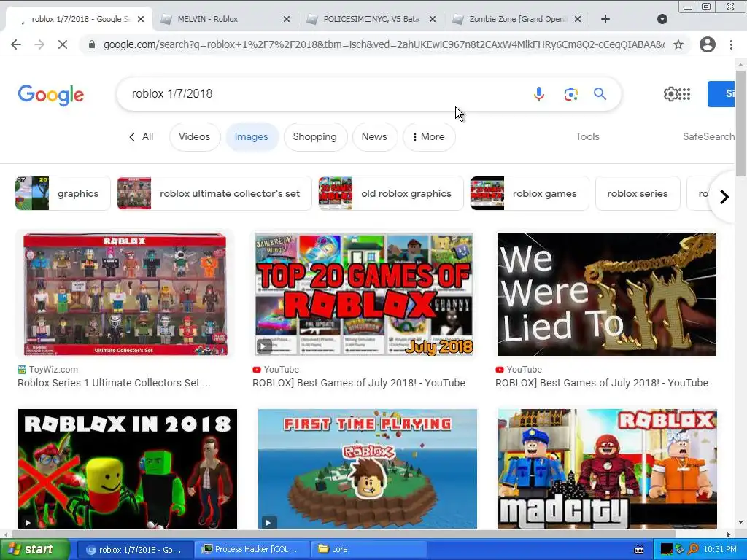Image resolution: width=747 pixels, height=560 pixels.
Task: Select the roblox series chip
Action: (638, 193)
